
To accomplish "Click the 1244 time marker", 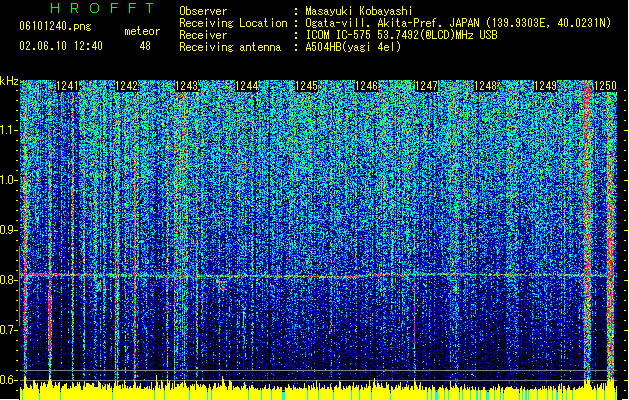I will click(247, 86).
